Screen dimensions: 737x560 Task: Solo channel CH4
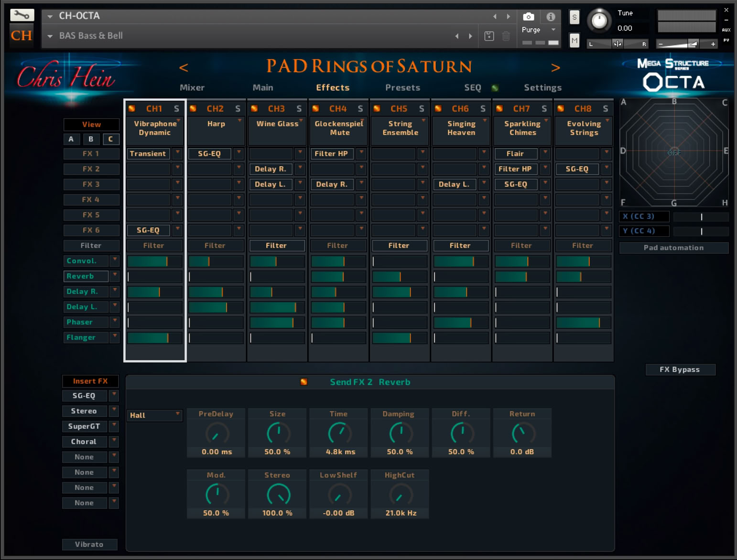click(360, 108)
